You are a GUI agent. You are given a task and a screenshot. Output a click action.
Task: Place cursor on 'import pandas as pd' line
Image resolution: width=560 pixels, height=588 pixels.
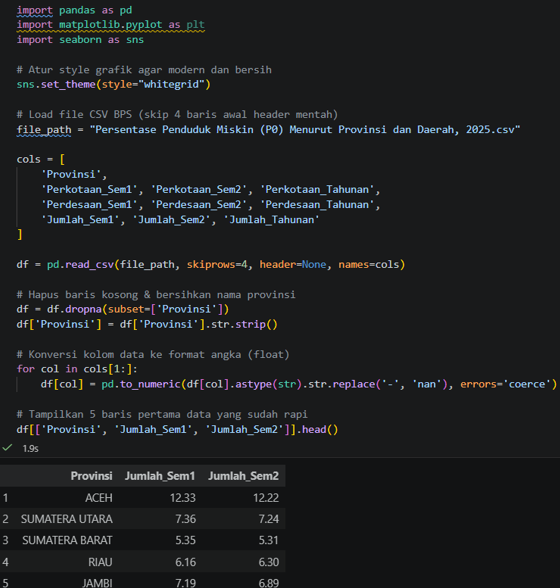(x=74, y=10)
